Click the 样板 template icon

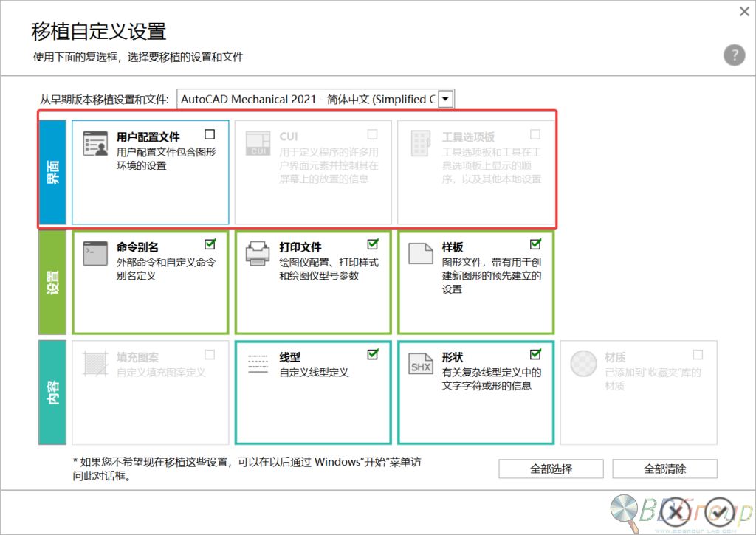[x=420, y=252]
